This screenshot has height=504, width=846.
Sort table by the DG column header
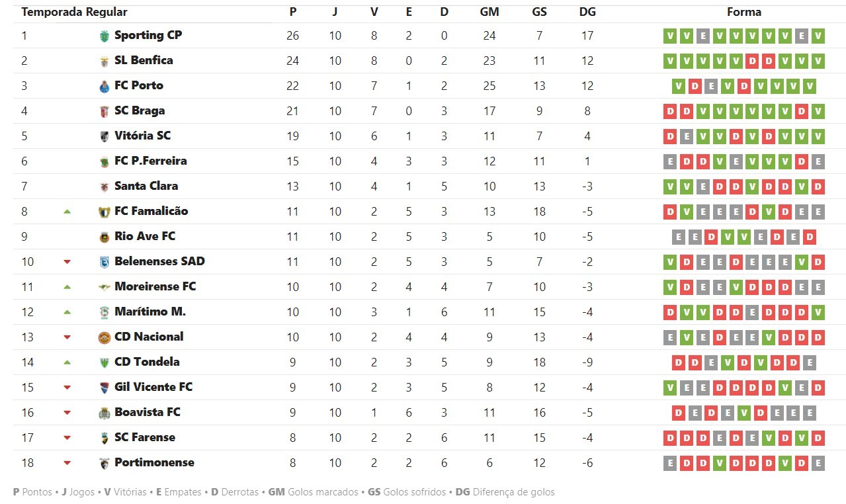click(587, 12)
